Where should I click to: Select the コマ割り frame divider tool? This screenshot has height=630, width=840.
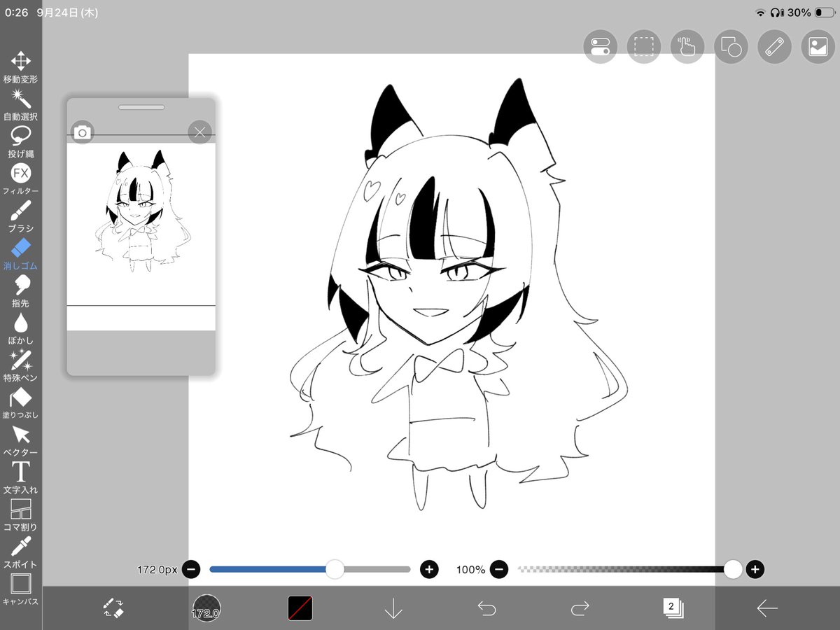[x=20, y=514]
